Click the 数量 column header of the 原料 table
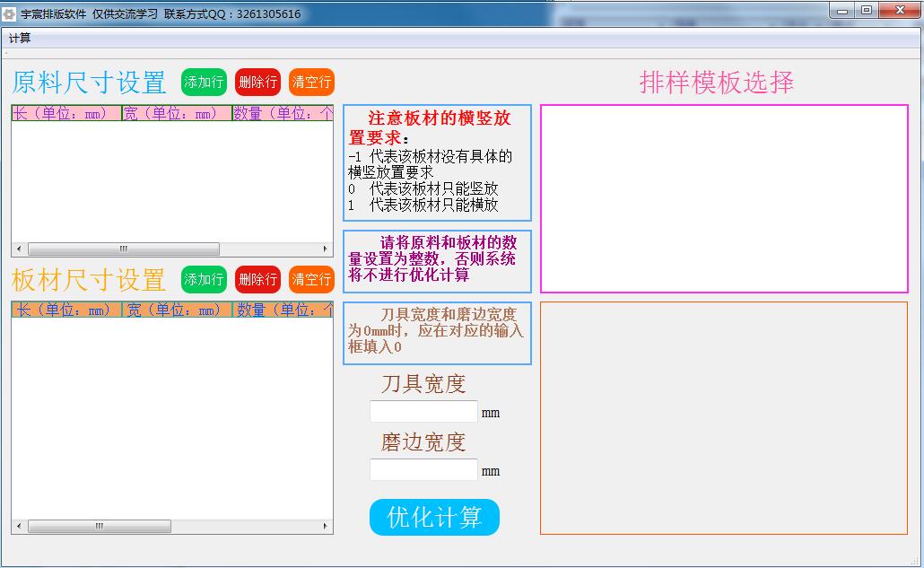 pos(281,113)
